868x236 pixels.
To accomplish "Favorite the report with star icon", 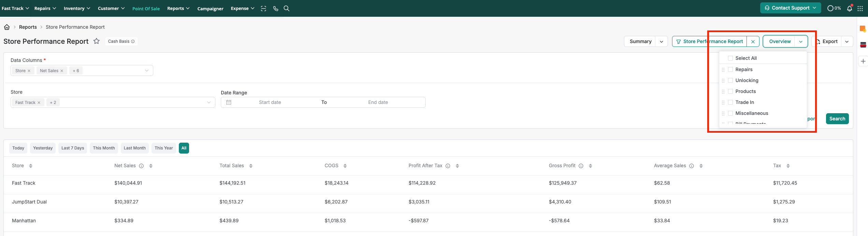I will pyautogui.click(x=97, y=41).
